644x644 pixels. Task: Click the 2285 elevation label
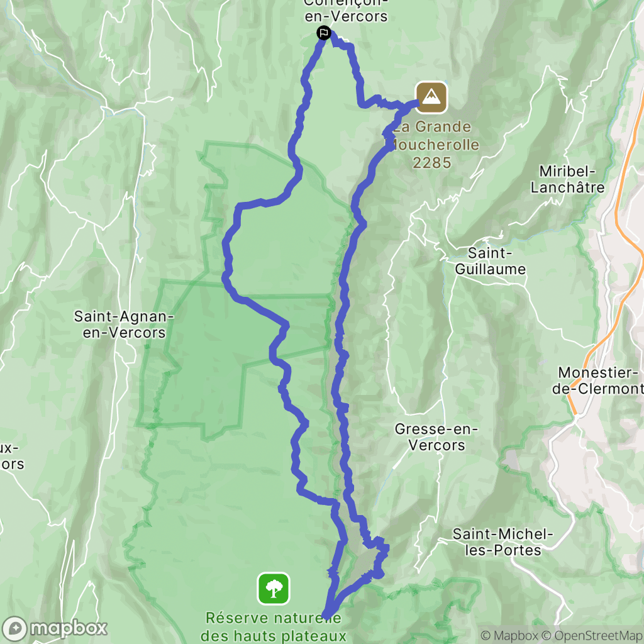click(432, 163)
